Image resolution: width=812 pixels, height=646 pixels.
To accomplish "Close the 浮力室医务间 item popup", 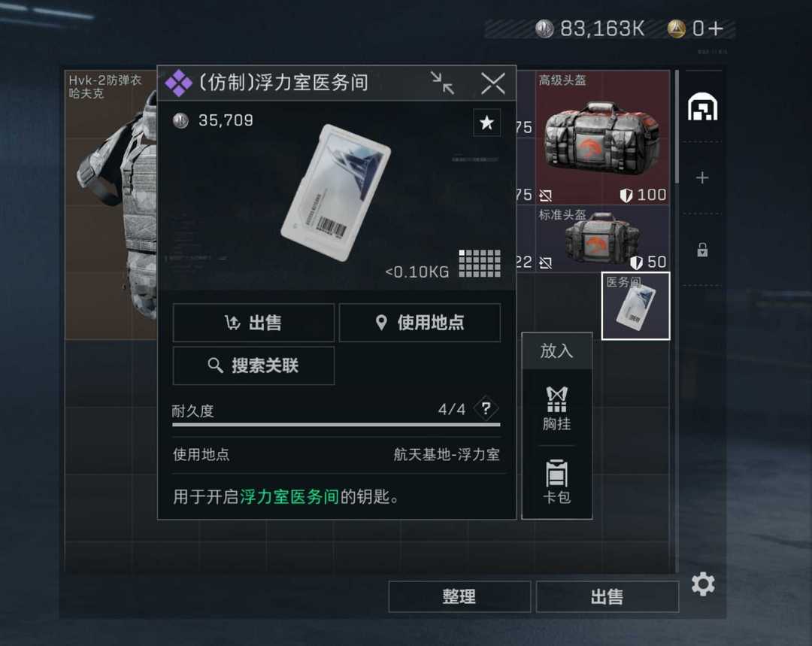I will coord(492,83).
